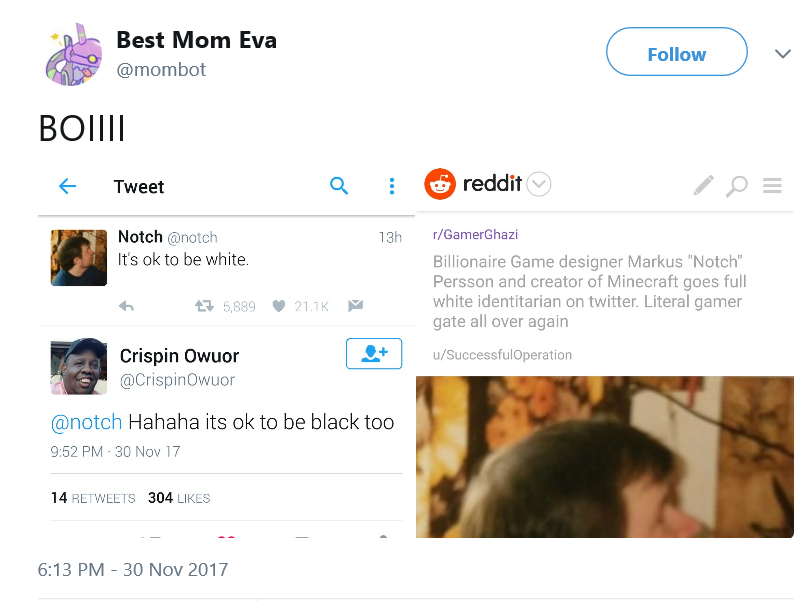The height and width of the screenshot is (601, 812).
Task: Click the reddit magnifier search icon
Action: (x=736, y=186)
